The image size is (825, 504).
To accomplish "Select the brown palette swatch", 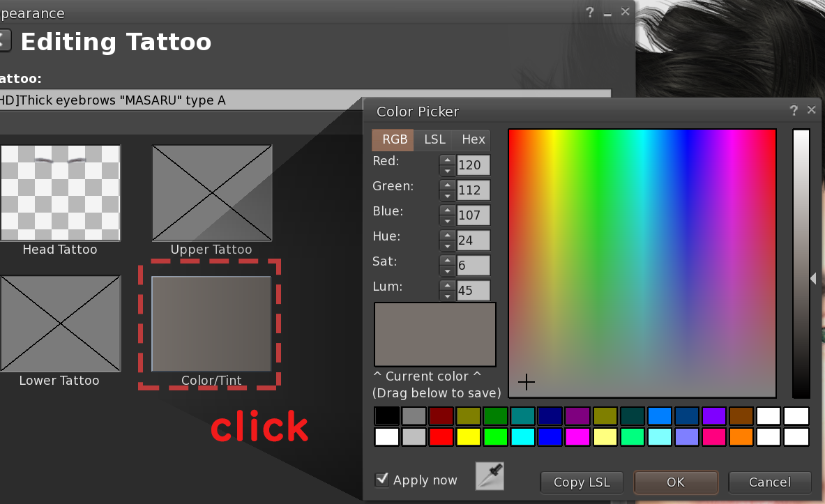I will coord(741,415).
